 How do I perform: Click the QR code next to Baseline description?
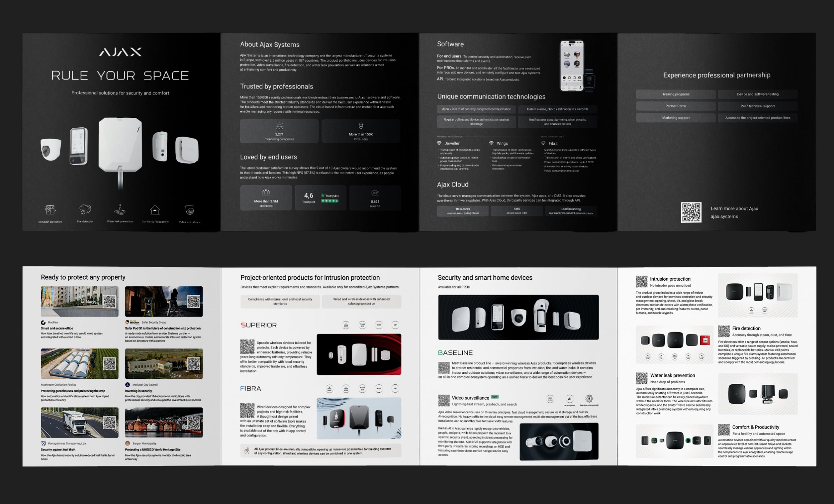tap(444, 368)
